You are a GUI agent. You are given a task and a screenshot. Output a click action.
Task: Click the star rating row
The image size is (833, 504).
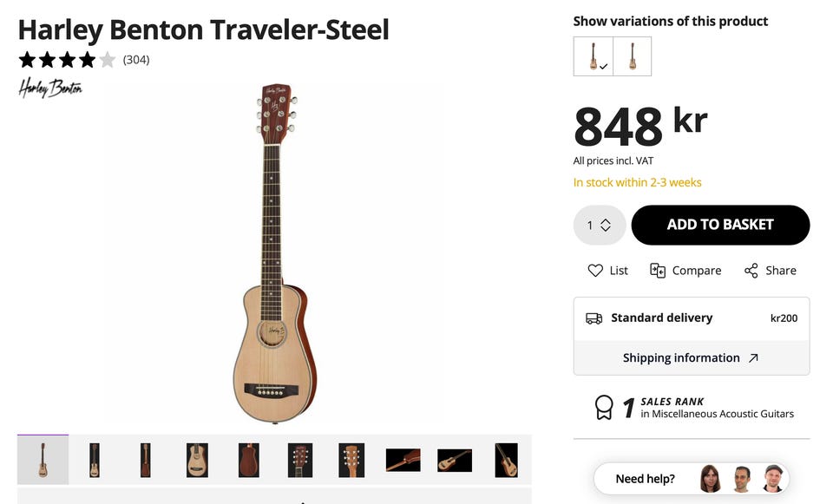point(67,60)
